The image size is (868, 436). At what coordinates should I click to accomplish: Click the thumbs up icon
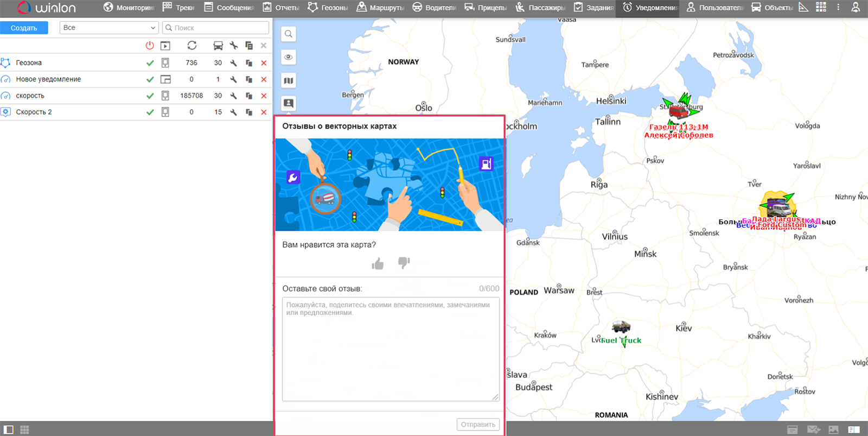click(x=378, y=264)
